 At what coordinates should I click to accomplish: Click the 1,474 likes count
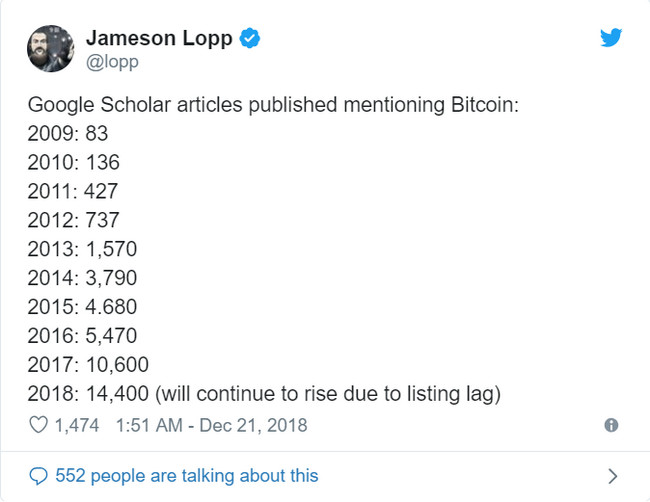pyautogui.click(x=77, y=425)
